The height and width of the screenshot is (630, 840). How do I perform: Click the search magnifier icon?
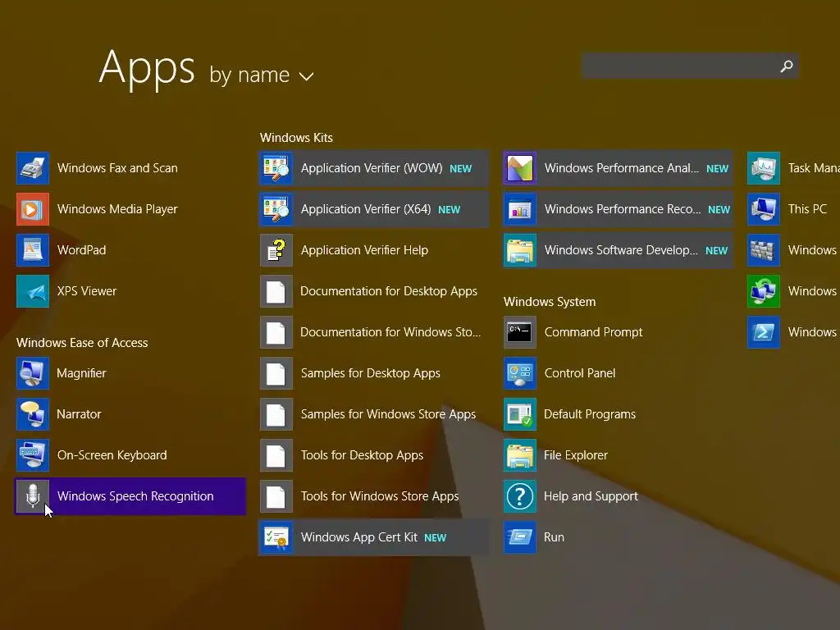coord(787,66)
